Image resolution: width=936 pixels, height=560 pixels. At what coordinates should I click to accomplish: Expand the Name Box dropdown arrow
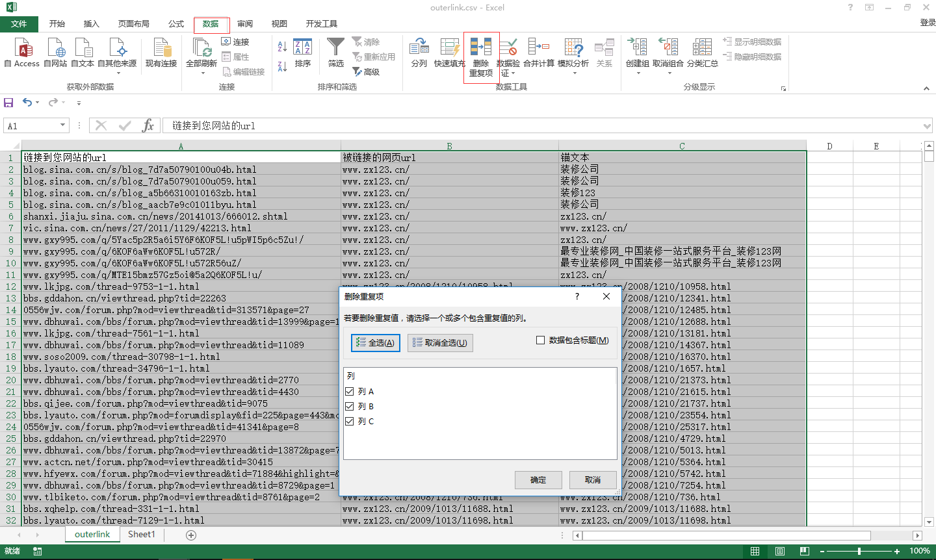point(63,125)
